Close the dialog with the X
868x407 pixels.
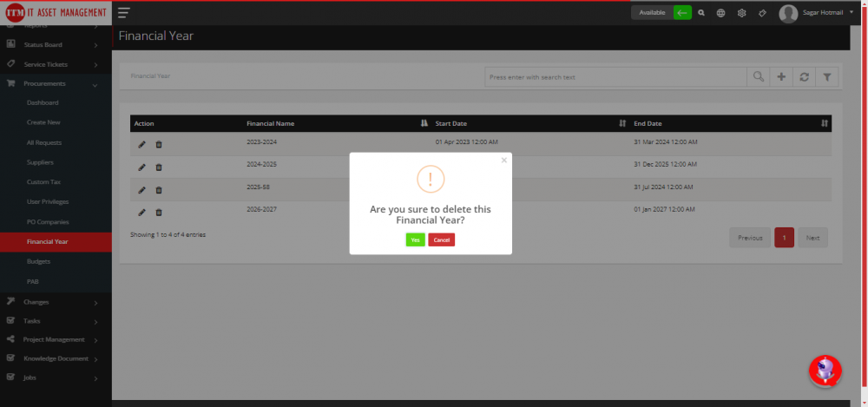(x=503, y=160)
